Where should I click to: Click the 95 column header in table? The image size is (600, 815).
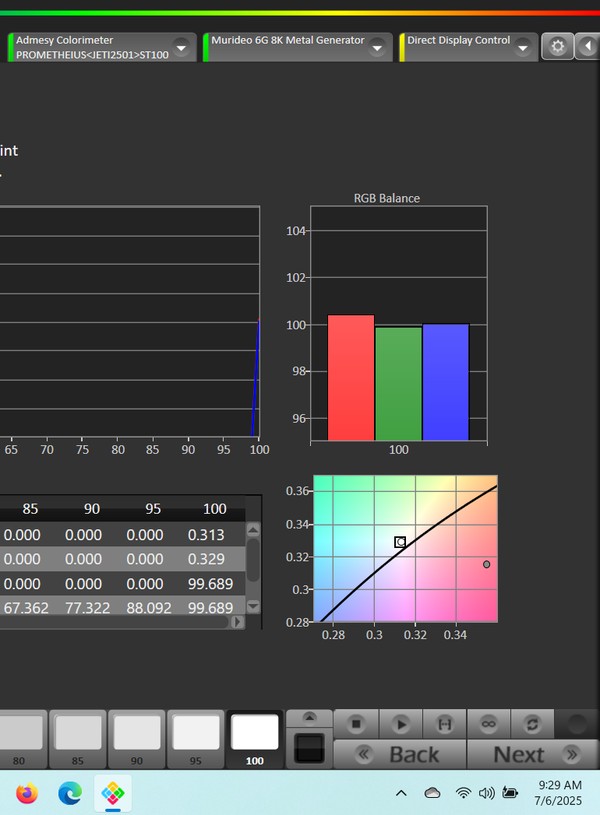[153, 509]
